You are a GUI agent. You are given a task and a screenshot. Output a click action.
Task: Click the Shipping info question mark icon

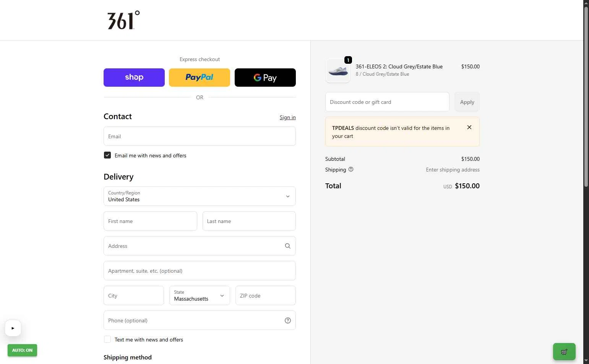coord(351,170)
